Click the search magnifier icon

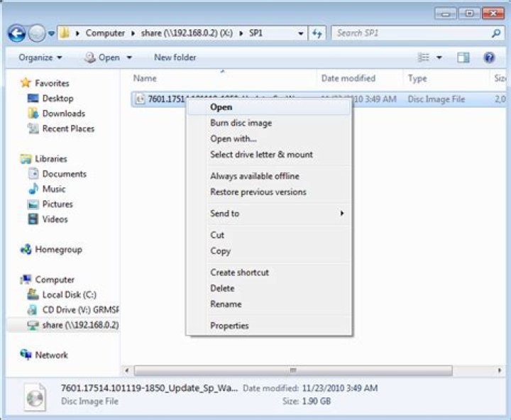pyautogui.click(x=496, y=33)
